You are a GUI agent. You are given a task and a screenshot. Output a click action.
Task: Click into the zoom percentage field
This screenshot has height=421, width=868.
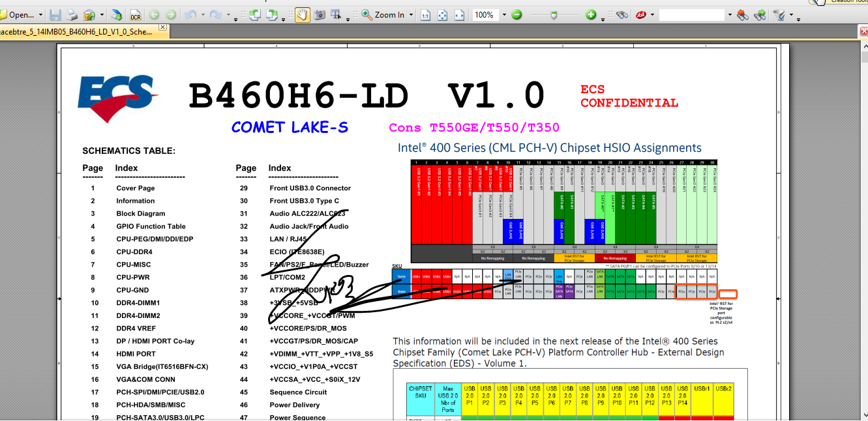point(485,15)
